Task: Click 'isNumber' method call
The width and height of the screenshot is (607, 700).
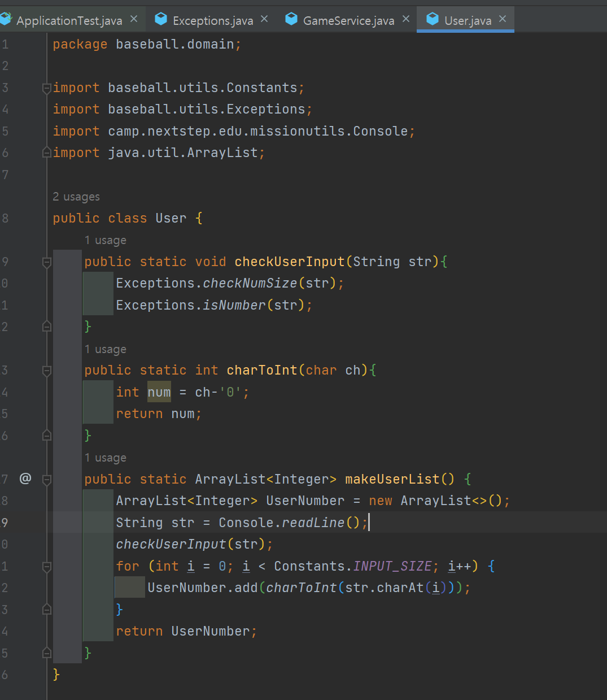Action: pos(234,305)
